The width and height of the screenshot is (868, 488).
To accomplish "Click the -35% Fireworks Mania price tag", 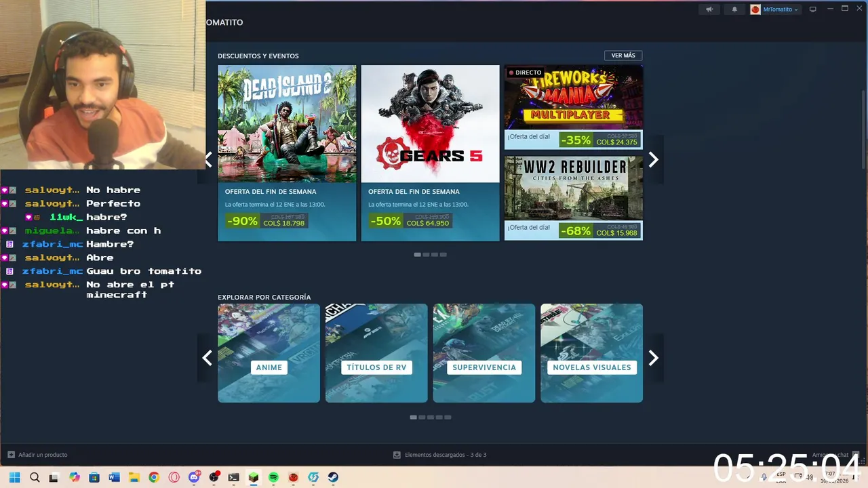I will 599,140.
